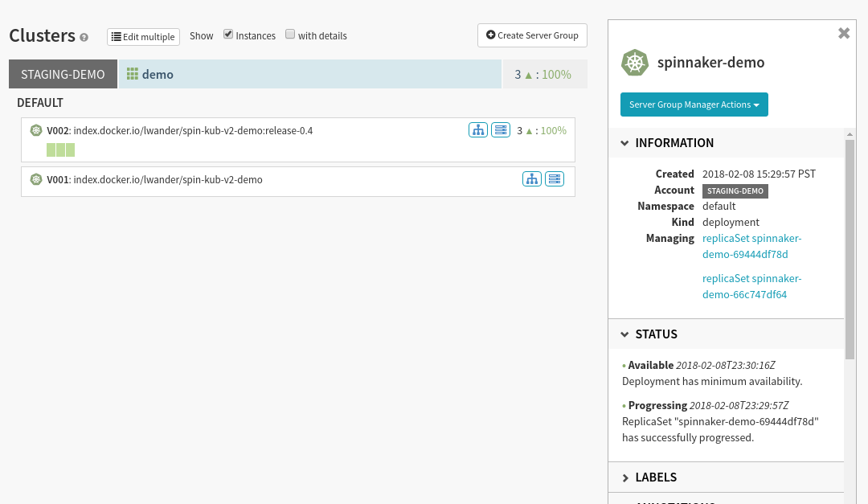Screen dimensions: 868x504
Task: Click the server group icon on V002 row
Action: 501,130
